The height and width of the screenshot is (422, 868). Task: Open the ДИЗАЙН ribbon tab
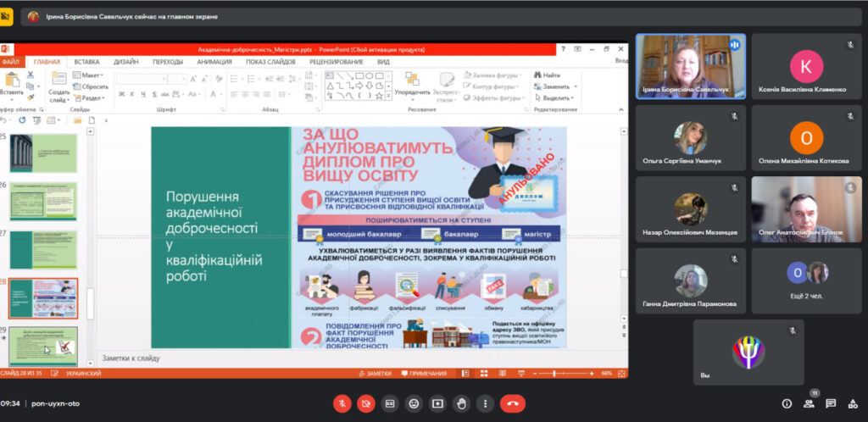click(125, 62)
